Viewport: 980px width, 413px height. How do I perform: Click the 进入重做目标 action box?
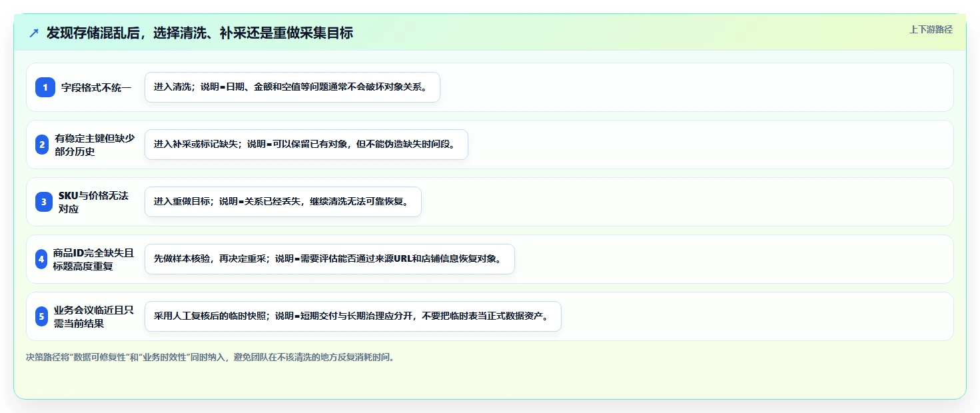tap(283, 202)
